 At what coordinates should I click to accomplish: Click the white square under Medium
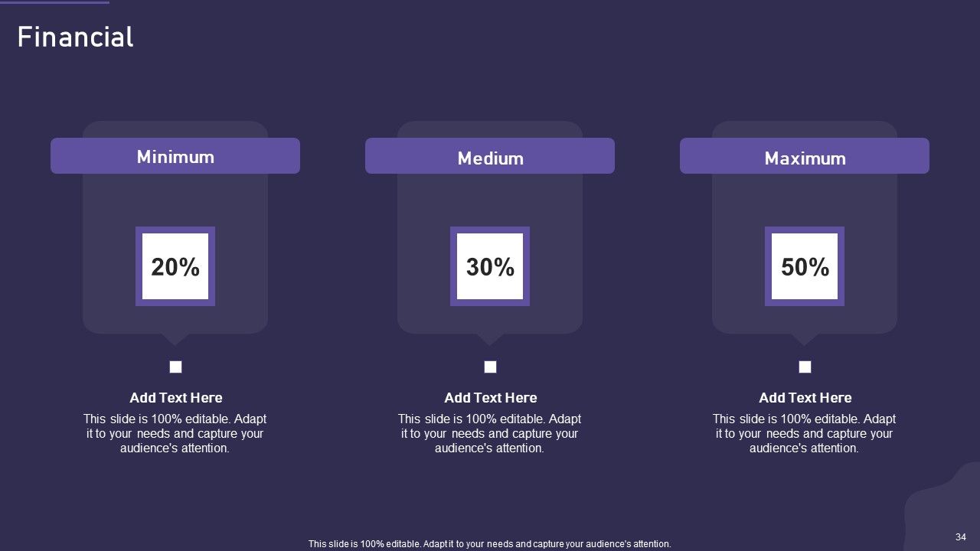click(x=490, y=367)
